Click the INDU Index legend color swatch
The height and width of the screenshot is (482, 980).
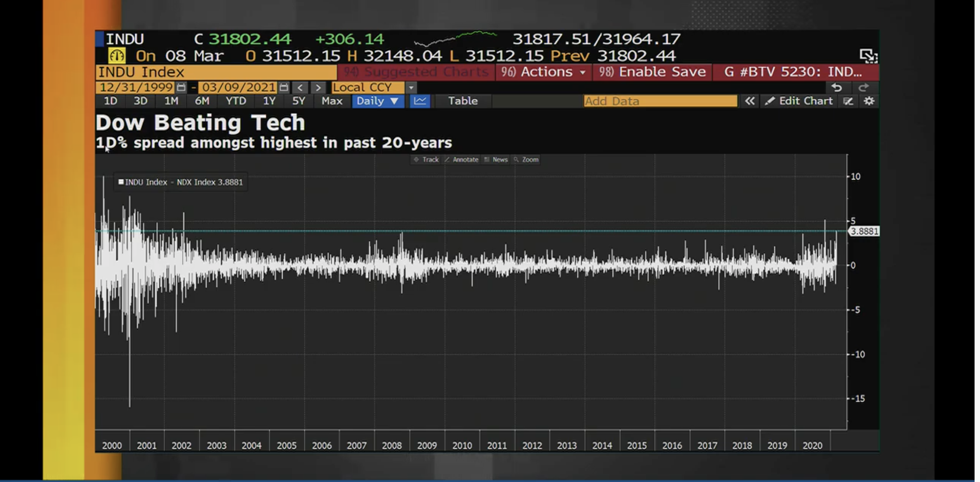(x=121, y=182)
